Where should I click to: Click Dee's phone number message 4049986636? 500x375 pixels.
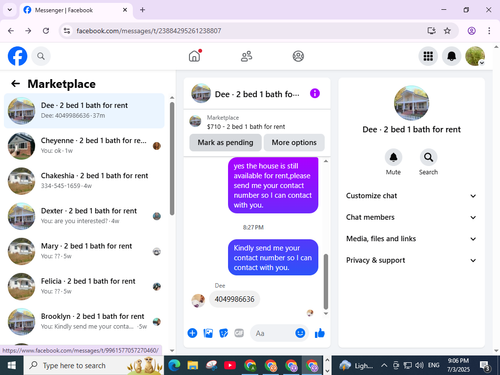[x=234, y=299]
